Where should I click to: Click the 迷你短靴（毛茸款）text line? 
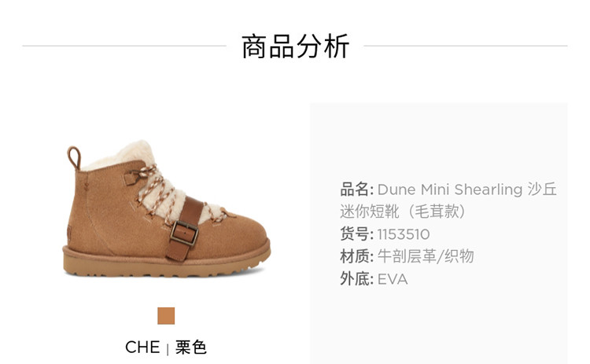pyautogui.click(x=403, y=211)
